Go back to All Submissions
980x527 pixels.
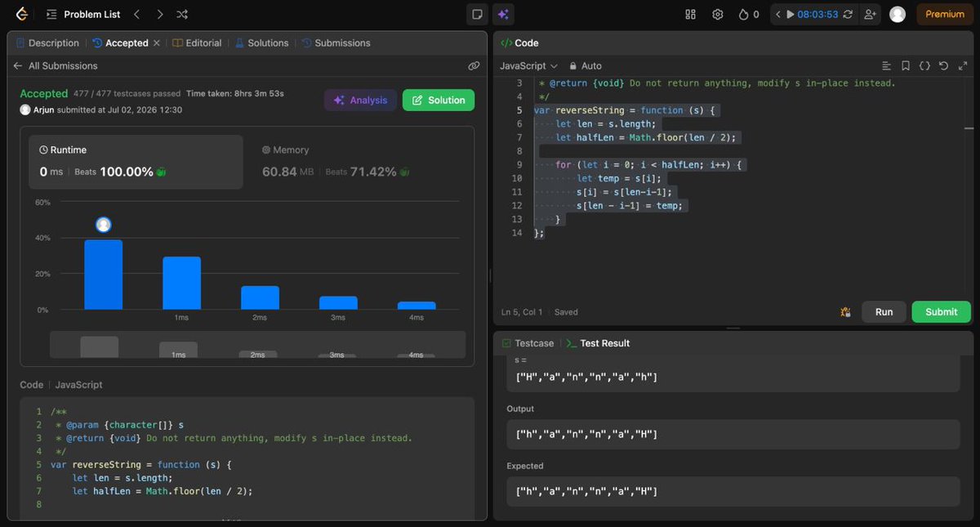coord(56,65)
